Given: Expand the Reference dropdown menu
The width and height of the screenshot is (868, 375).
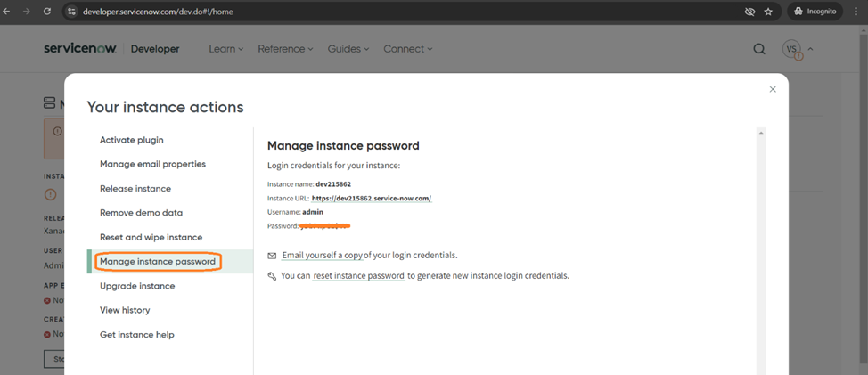Looking at the screenshot, I should pos(285,49).
